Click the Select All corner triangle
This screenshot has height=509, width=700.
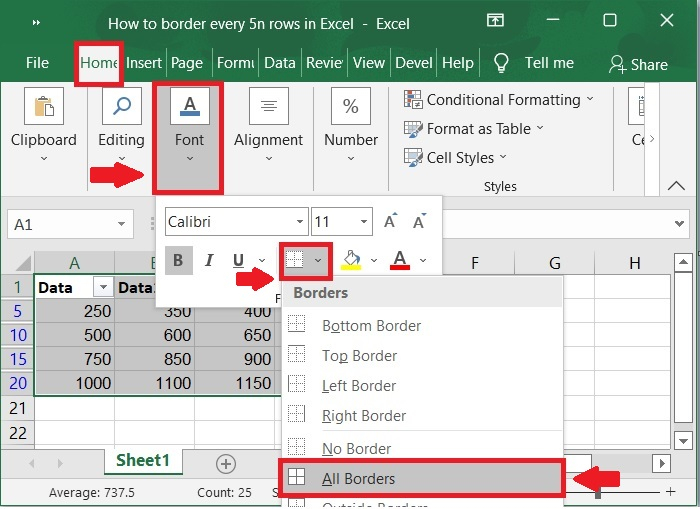pos(23,263)
